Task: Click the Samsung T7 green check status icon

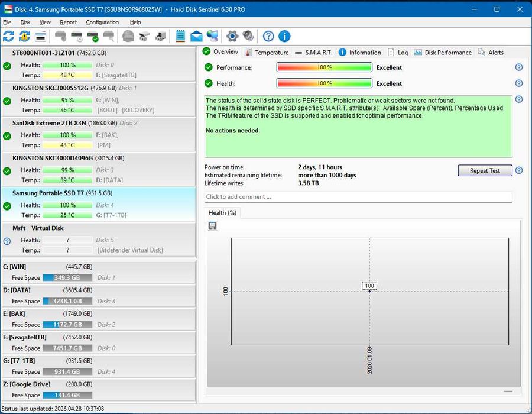Action: click(x=7, y=206)
